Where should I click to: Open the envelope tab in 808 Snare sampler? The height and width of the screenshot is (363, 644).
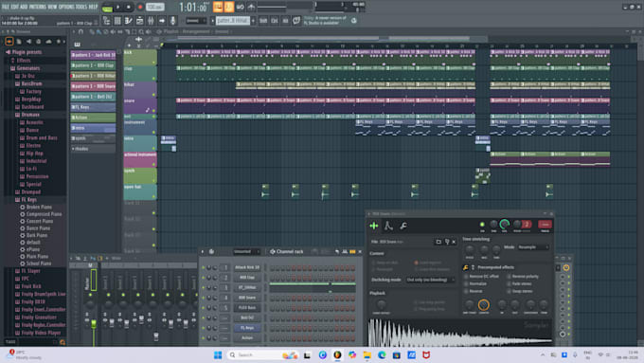tap(388, 226)
